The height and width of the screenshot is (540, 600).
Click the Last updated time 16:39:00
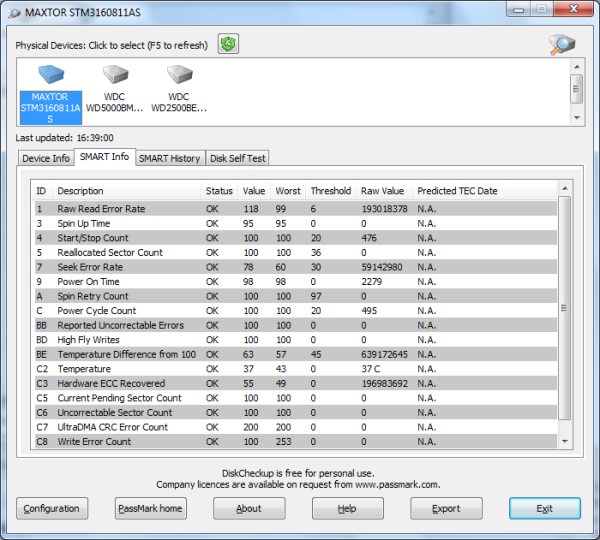(95, 138)
